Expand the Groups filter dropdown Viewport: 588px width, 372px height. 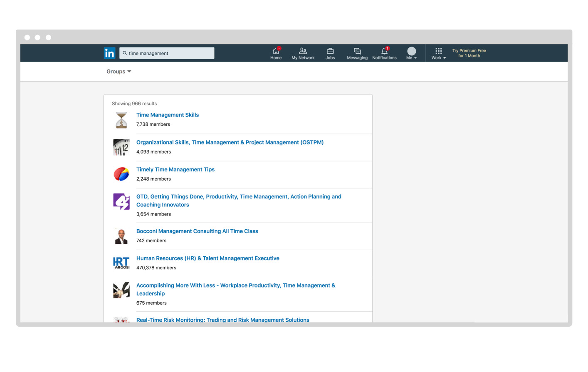[119, 72]
